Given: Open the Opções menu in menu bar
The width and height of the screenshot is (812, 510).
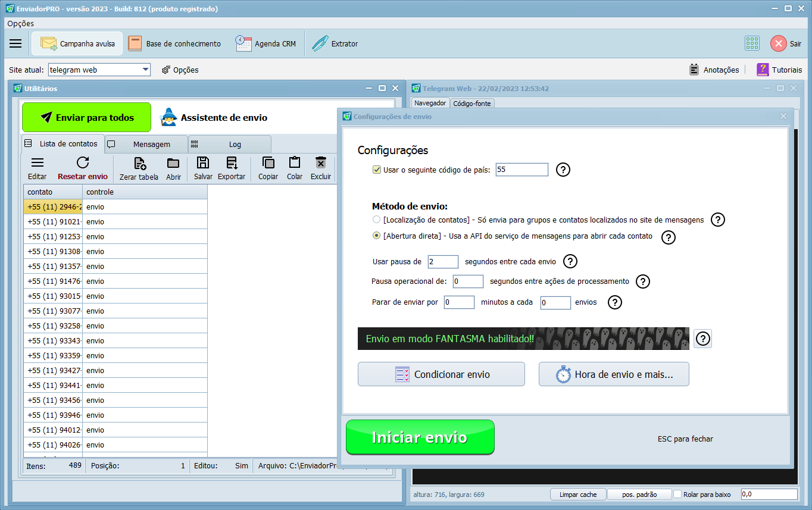Looking at the screenshot, I should point(20,23).
